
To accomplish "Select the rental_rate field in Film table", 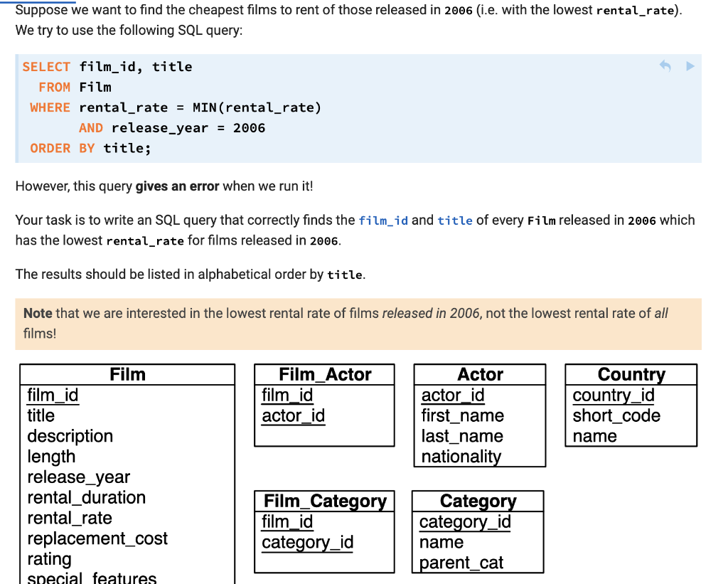I will 68,518.
